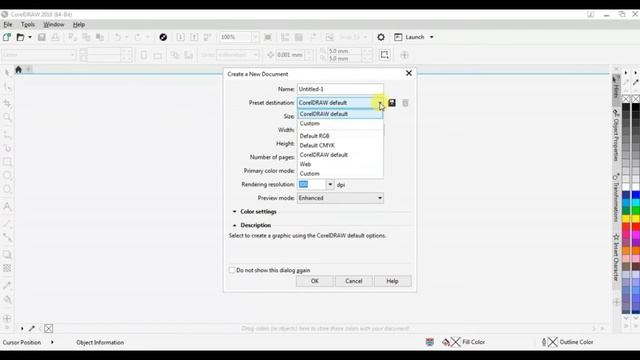This screenshot has width=640, height=360.
Task: Click the Landscape orientation icon
Action: (158, 55)
